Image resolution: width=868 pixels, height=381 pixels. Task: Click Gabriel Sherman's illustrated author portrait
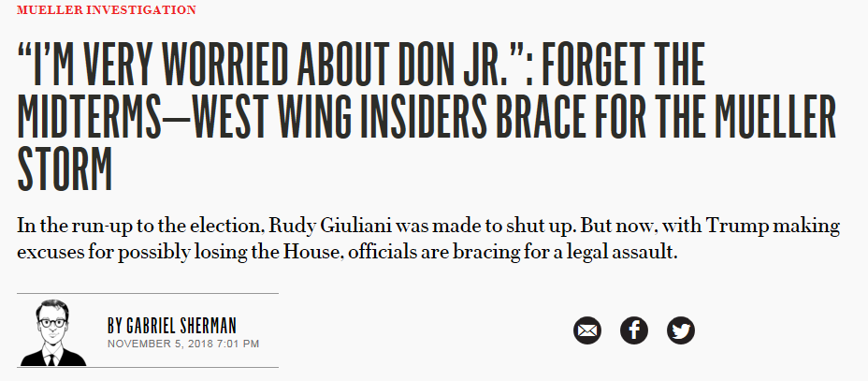coord(52,333)
